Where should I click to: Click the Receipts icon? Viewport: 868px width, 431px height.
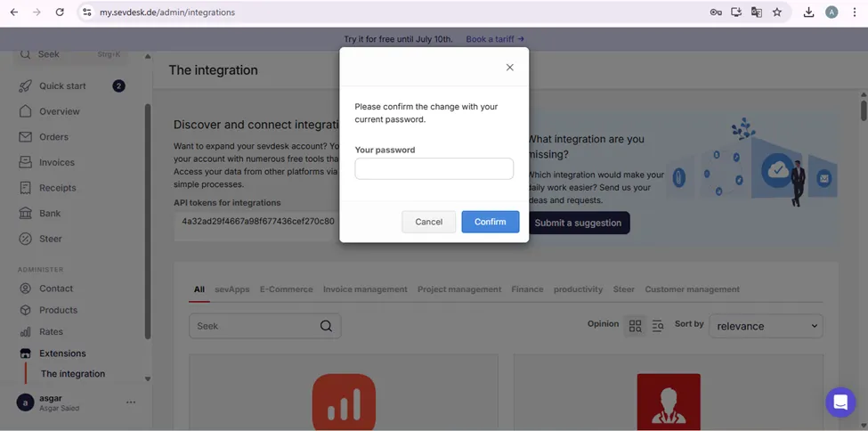(x=25, y=188)
